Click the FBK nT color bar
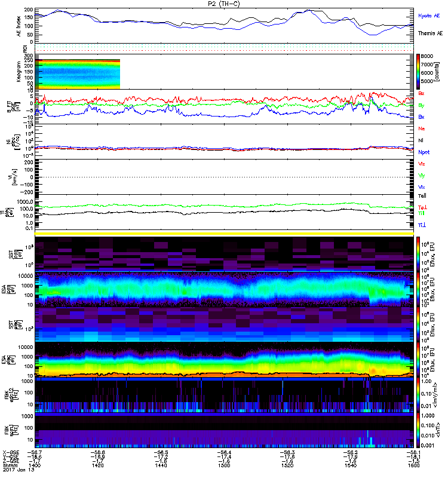The width and height of the screenshot is (448, 478). tap(418, 430)
